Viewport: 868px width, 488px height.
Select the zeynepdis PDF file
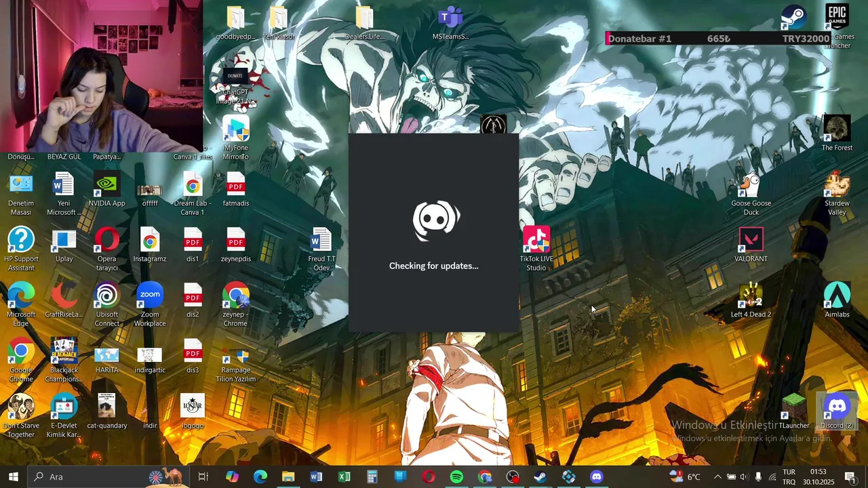235,245
